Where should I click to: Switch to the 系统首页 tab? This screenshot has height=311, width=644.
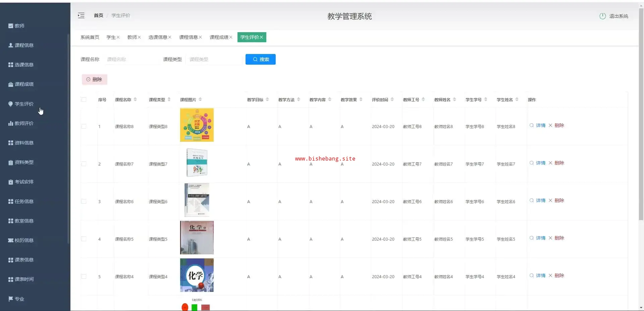tap(90, 37)
